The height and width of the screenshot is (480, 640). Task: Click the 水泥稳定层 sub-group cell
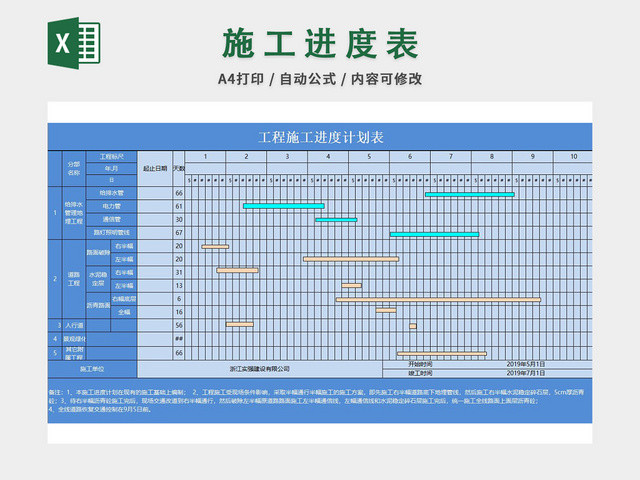point(98,279)
